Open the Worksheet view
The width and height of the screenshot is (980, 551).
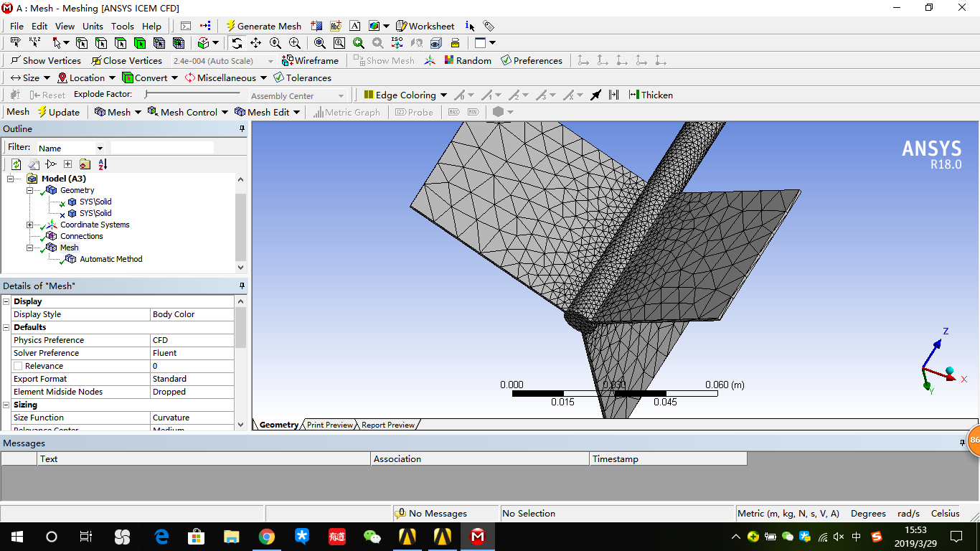click(x=425, y=26)
